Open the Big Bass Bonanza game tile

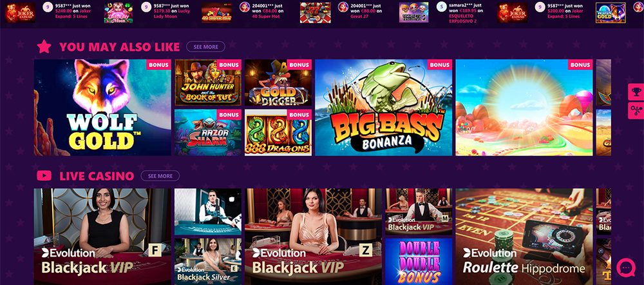point(384,107)
